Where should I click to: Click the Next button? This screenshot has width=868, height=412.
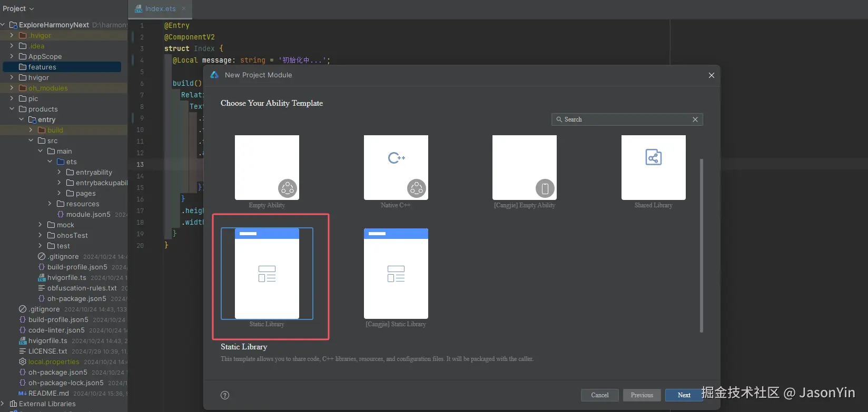click(x=684, y=395)
